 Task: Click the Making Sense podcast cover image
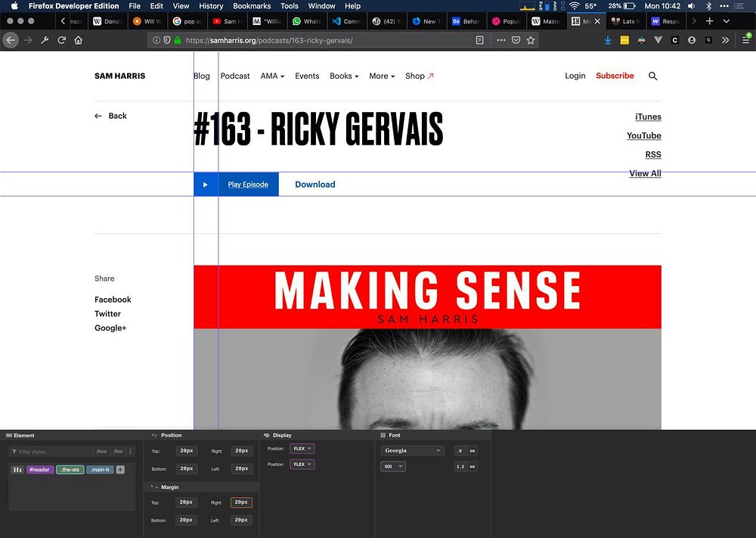point(427,347)
